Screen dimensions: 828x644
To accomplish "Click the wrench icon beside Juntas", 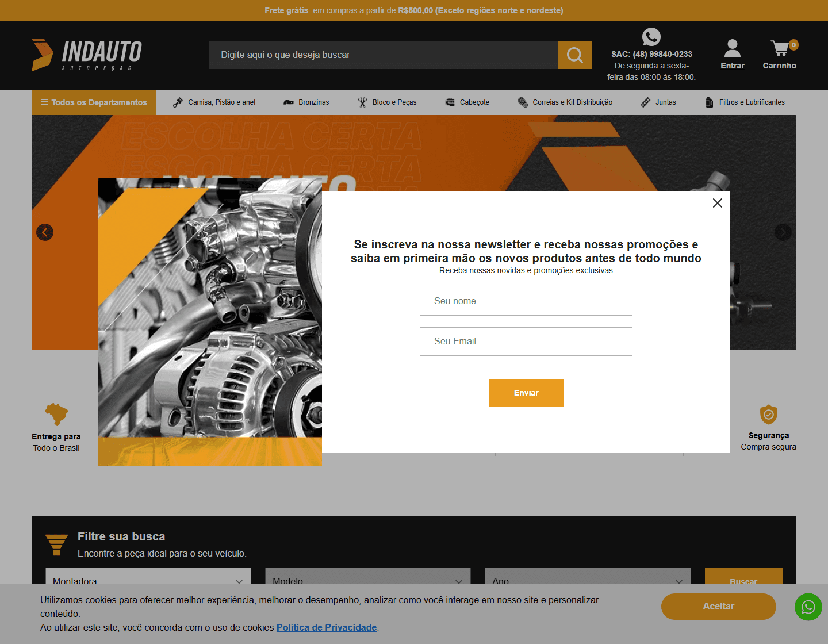I will [645, 102].
